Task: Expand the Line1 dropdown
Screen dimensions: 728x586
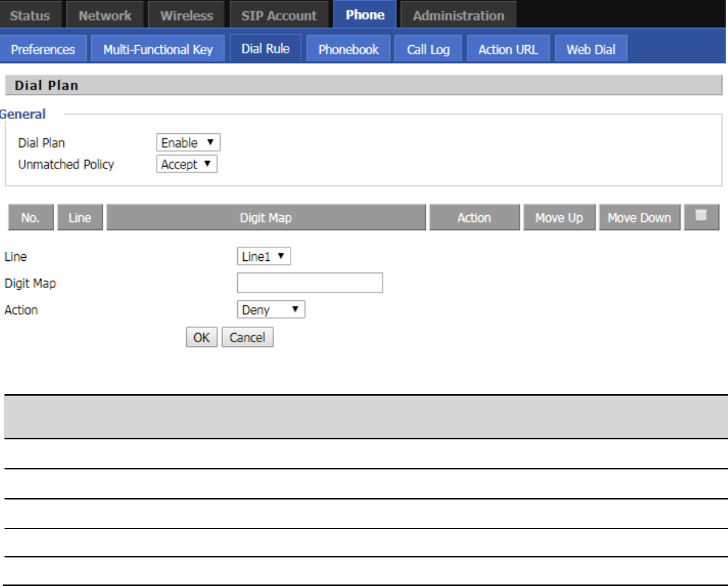Action: pyautogui.click(x=263, y=256)
